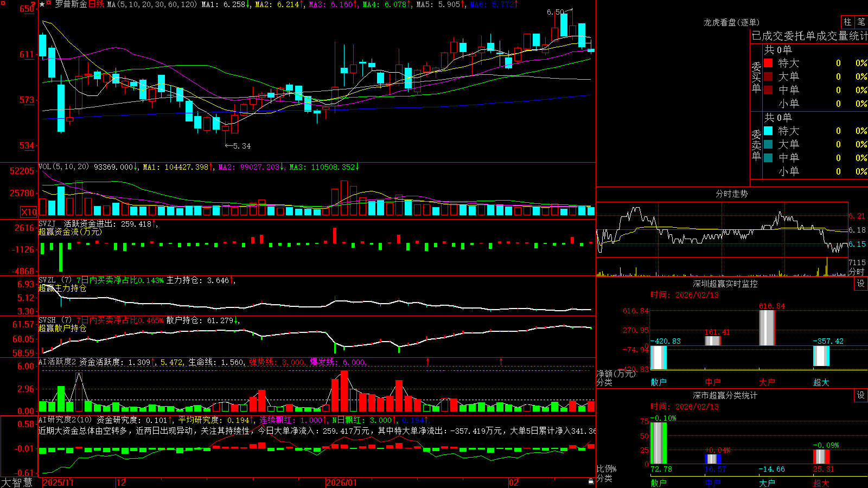Click the X10 volume scale marker
The image size is (868, 488).
29,212
